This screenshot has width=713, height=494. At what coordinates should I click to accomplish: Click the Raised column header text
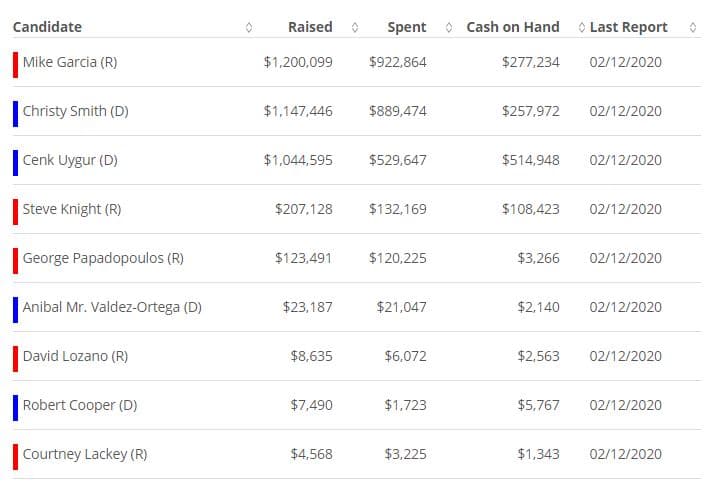(x=310, y=27)
